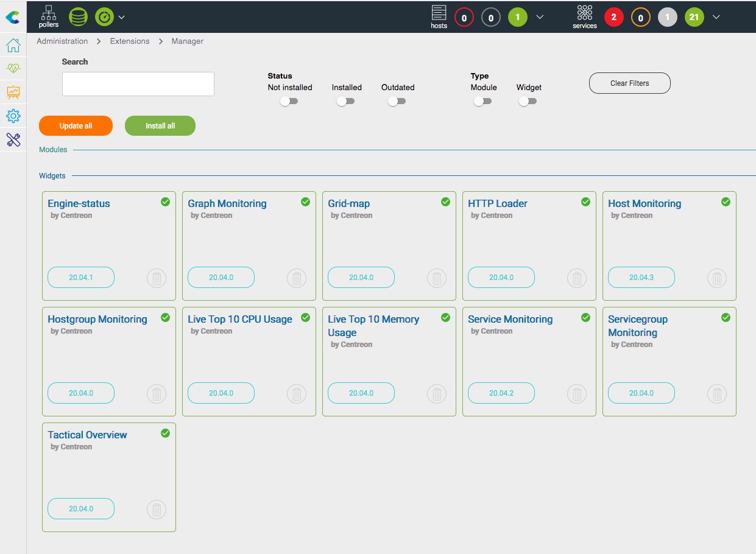Expand the services status dropdown chevron
The image size is (756, 554).
[x=716, y=17]
